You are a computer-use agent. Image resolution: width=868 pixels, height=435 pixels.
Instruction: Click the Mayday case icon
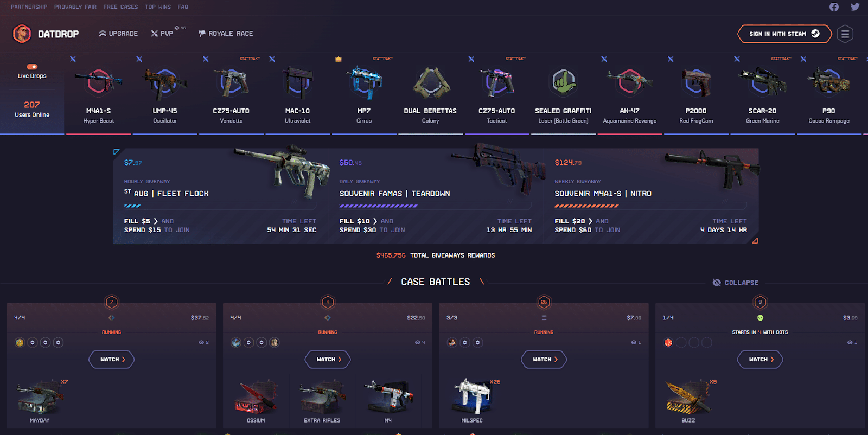point(40,398)
